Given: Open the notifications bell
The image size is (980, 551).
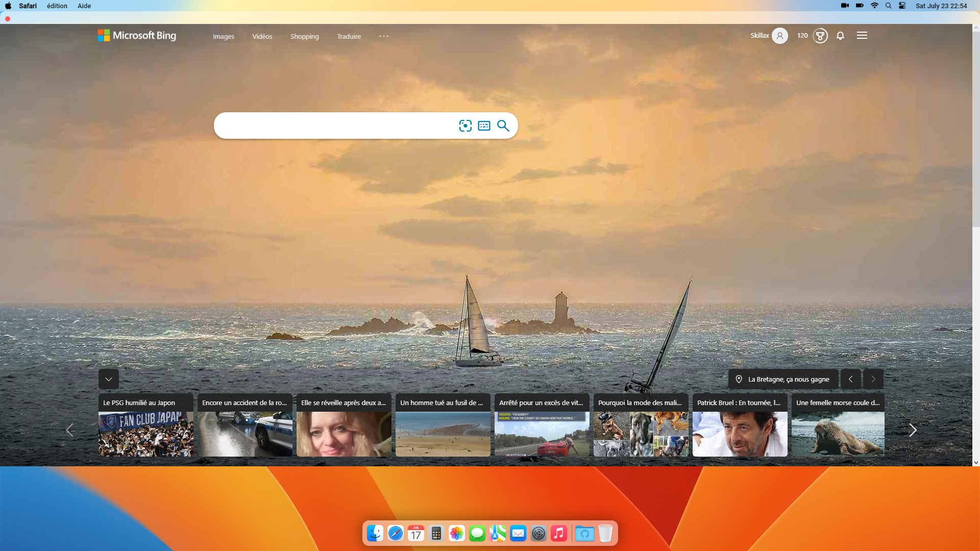Looking at the screenshot, I should tap(840, 36).
